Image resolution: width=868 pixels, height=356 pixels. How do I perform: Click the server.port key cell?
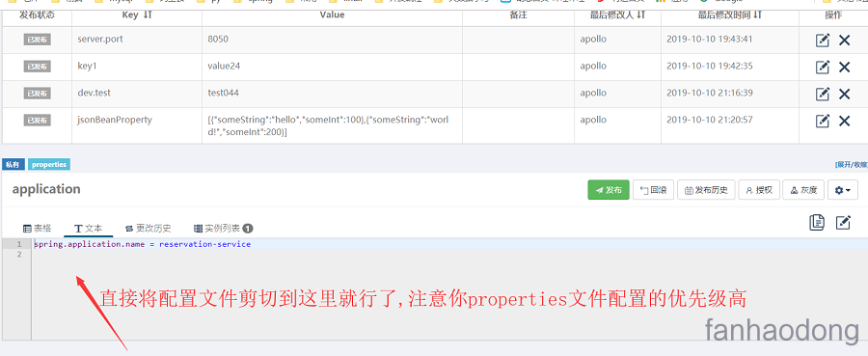click(x=137, y=40)
